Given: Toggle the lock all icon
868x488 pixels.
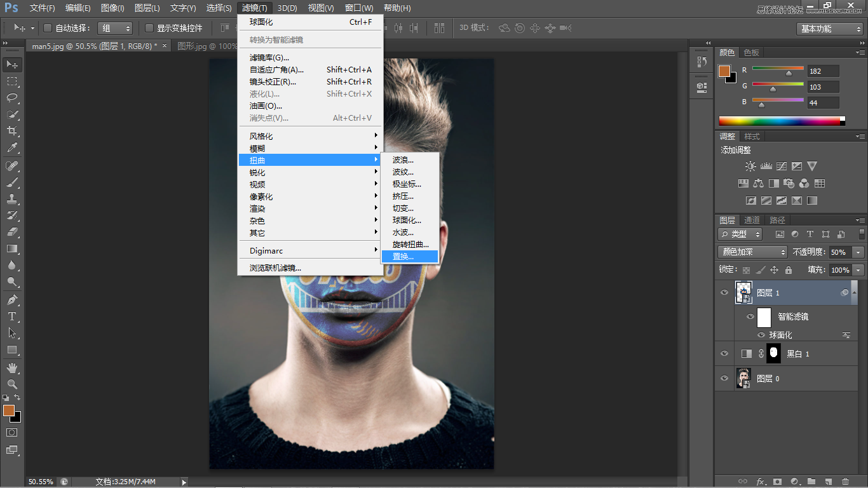Looking at the screenshot, I should (789, 270).
